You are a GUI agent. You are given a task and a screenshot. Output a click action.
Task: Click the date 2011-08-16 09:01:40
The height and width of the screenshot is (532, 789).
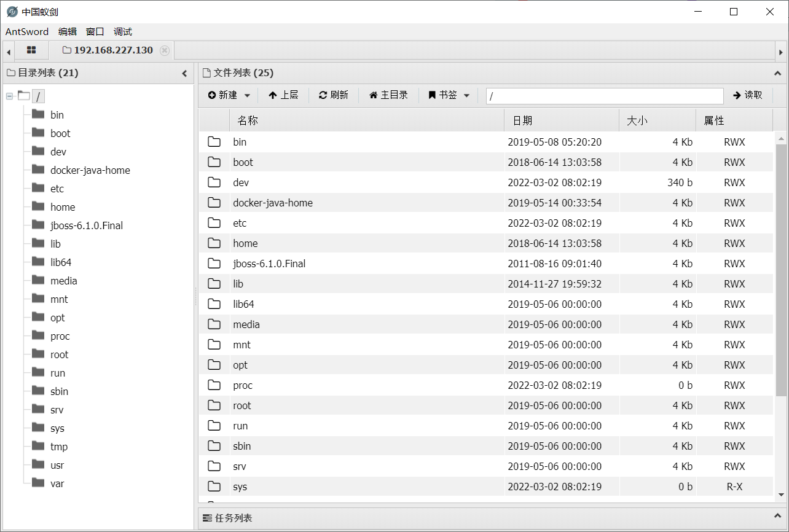coord(555,264)
